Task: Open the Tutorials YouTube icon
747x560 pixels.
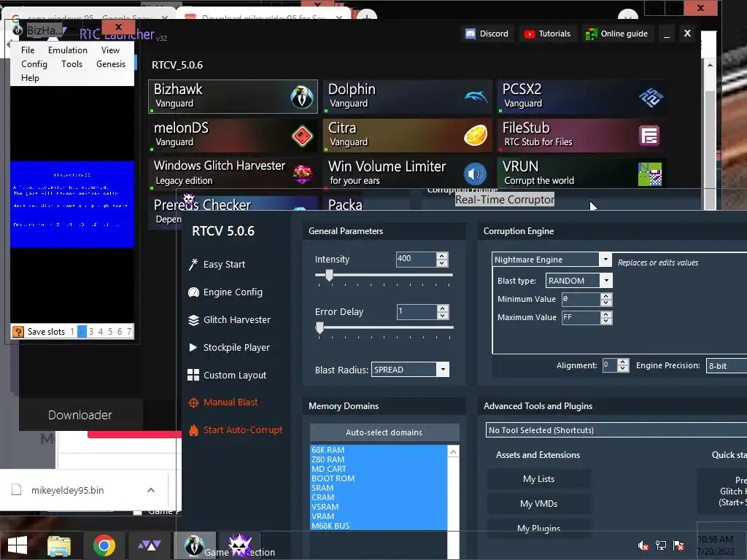Action: coord(529,34)
